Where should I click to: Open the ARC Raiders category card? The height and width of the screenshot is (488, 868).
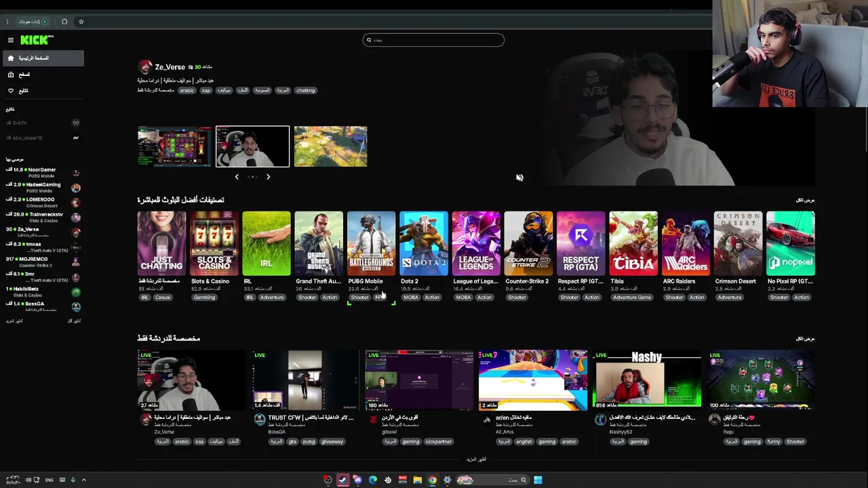click(686, 244)
